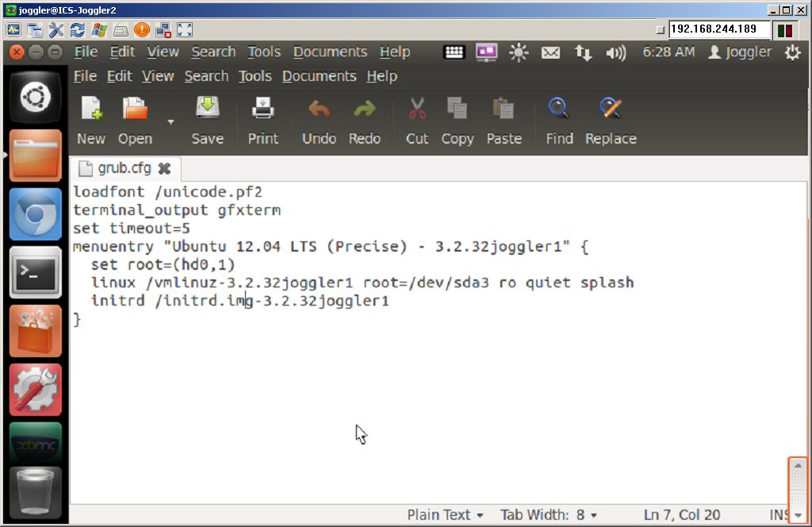This screenshot has height=527, width=812.
Task: Click the New document toolbar icon
Action: coord(91,121)
